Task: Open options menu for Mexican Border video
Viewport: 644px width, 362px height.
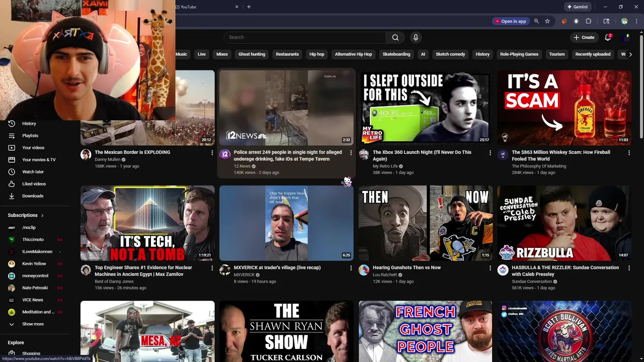Action: click(x=212, y=153)
